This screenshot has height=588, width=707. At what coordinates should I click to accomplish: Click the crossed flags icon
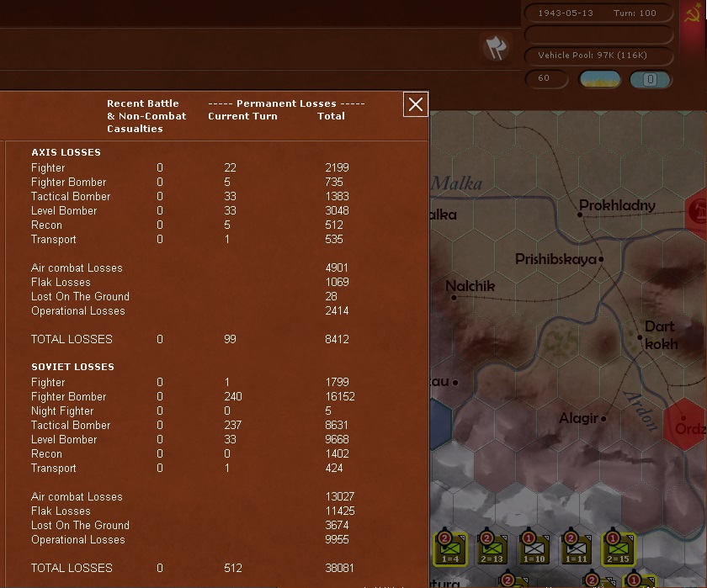(497, 48)
